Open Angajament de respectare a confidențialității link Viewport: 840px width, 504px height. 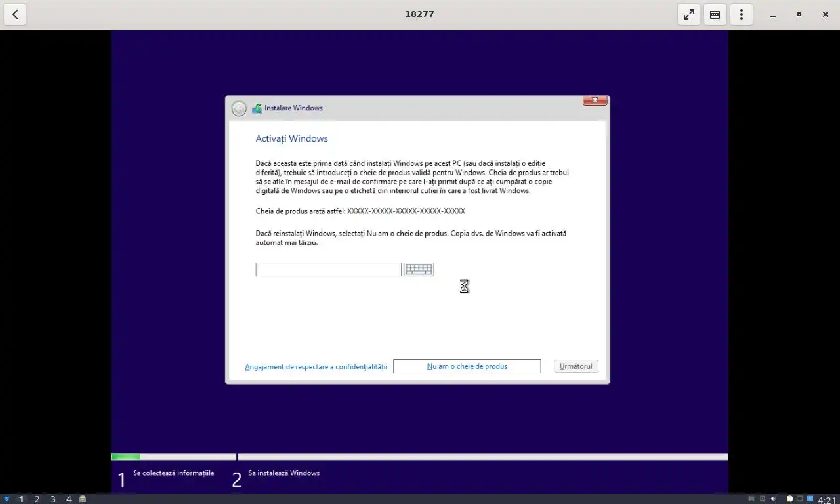pyautogui.click(x=316, y=367)
